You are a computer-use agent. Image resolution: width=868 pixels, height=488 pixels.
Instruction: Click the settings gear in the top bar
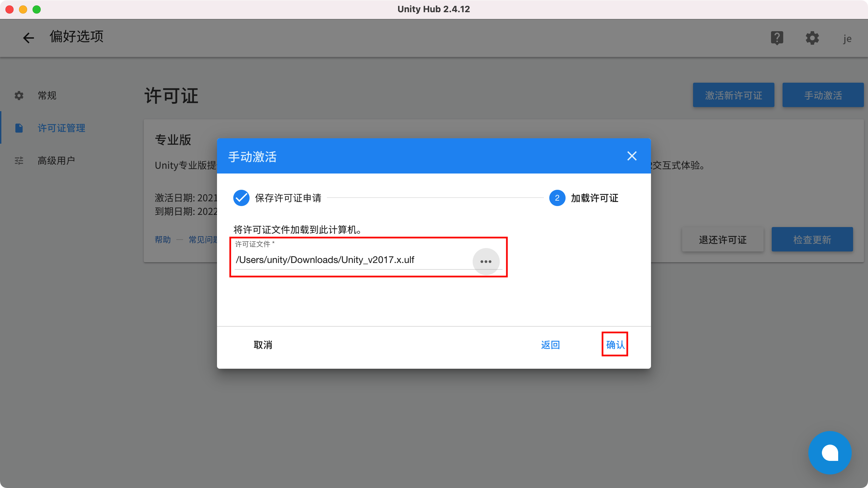point(812,38)
